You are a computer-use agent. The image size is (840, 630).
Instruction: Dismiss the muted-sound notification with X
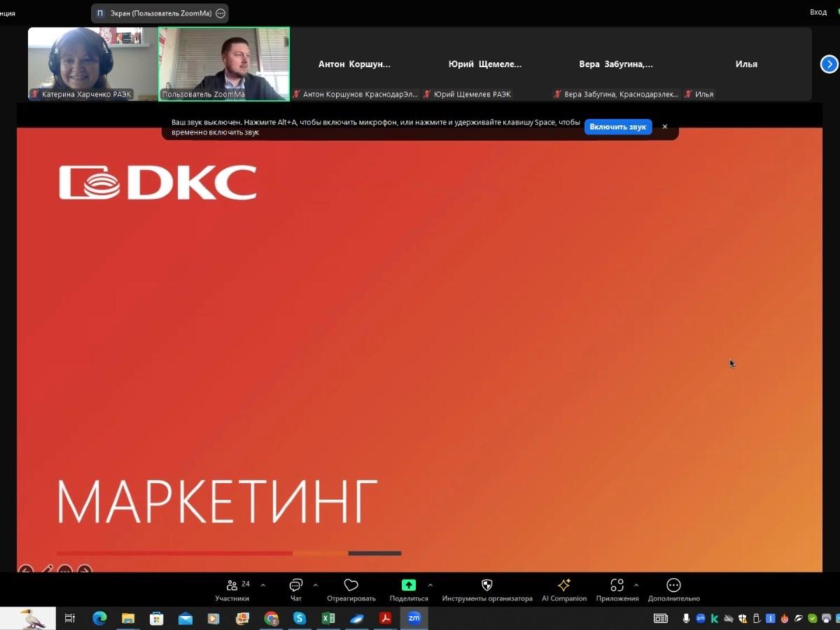665,127
